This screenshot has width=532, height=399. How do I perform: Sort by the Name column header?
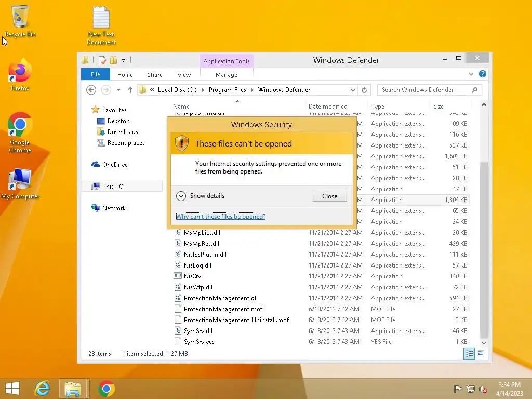[x=237, y=106]
